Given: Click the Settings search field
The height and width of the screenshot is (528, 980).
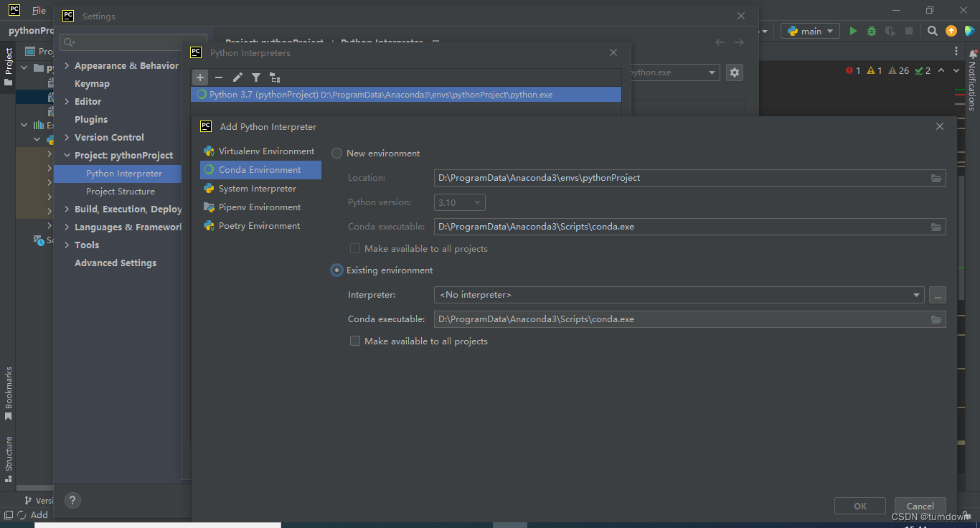Looking at the screenshot, I should [x=133, y=42].
